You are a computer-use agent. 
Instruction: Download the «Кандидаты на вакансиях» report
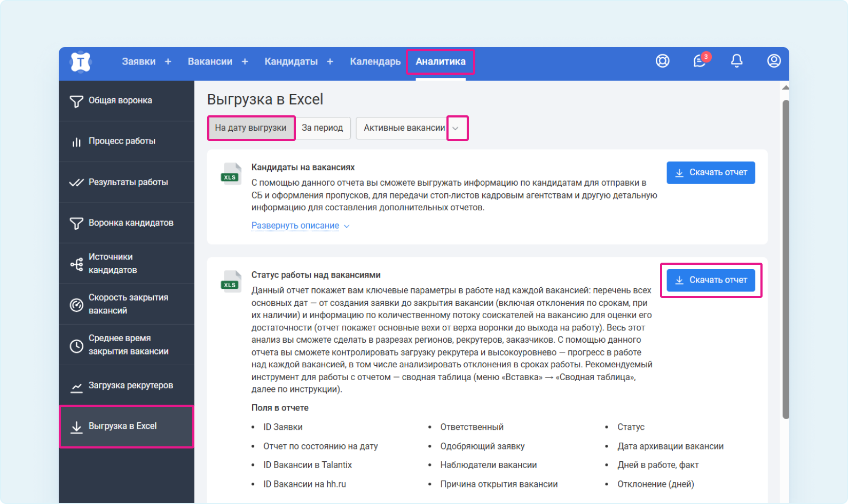point(710,173)
